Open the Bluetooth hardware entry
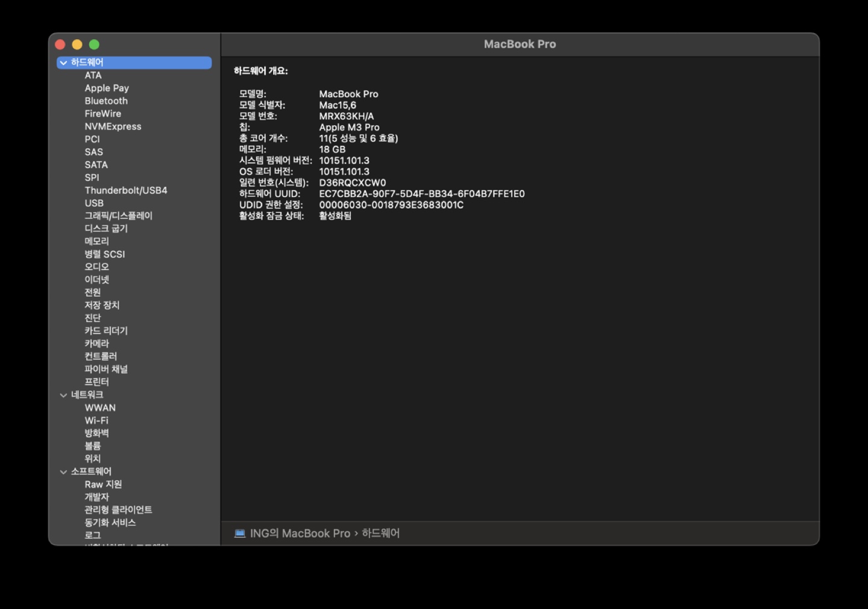 [x=106, y=101]
